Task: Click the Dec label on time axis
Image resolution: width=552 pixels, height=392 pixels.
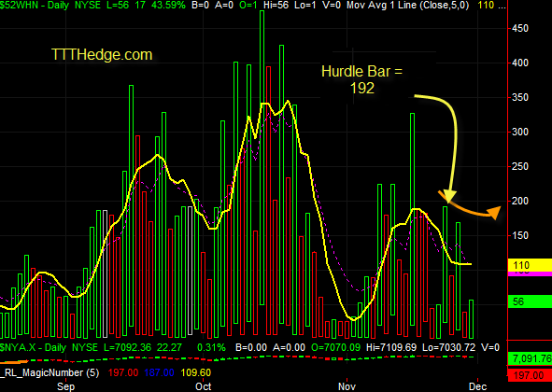Action: pos(478,386)
